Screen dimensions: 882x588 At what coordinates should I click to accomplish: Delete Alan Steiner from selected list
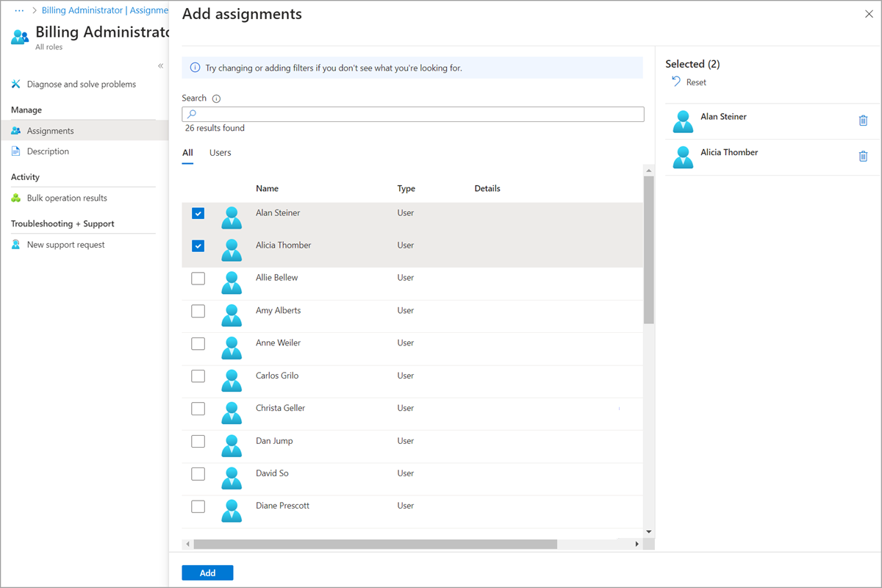[863, 121]
